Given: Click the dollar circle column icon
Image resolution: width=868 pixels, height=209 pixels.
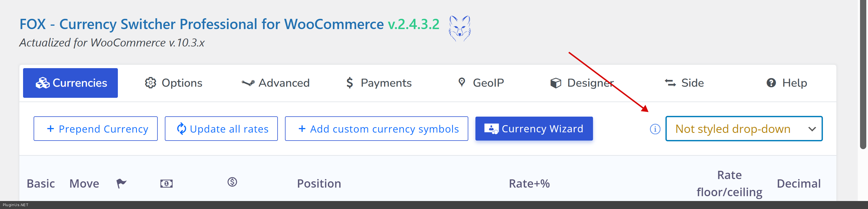Looking at the screenshot, I should point(232,182).
